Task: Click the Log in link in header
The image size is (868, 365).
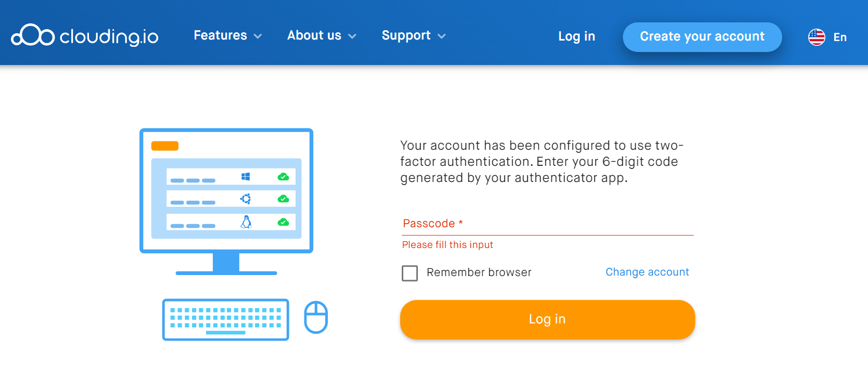Action: [x=577, y=36]
